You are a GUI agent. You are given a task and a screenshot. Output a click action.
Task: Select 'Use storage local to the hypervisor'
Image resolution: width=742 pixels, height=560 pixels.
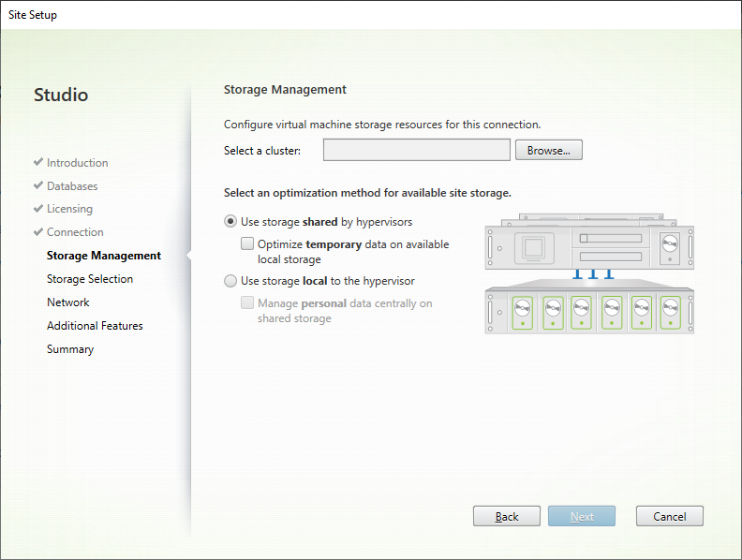[x=230, y=280]
